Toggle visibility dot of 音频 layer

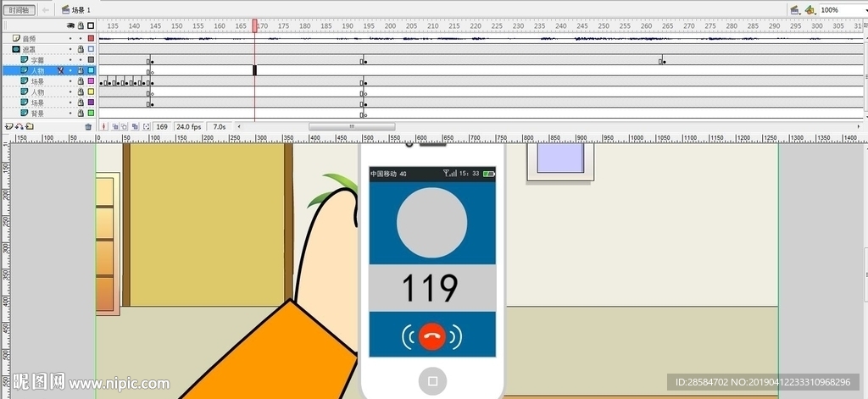(71, 38)
